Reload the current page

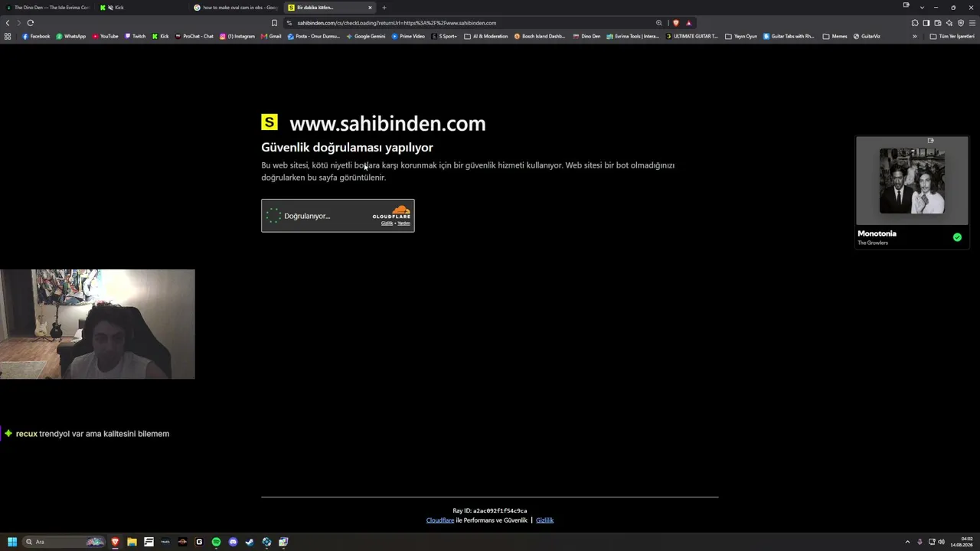point(31,23)
